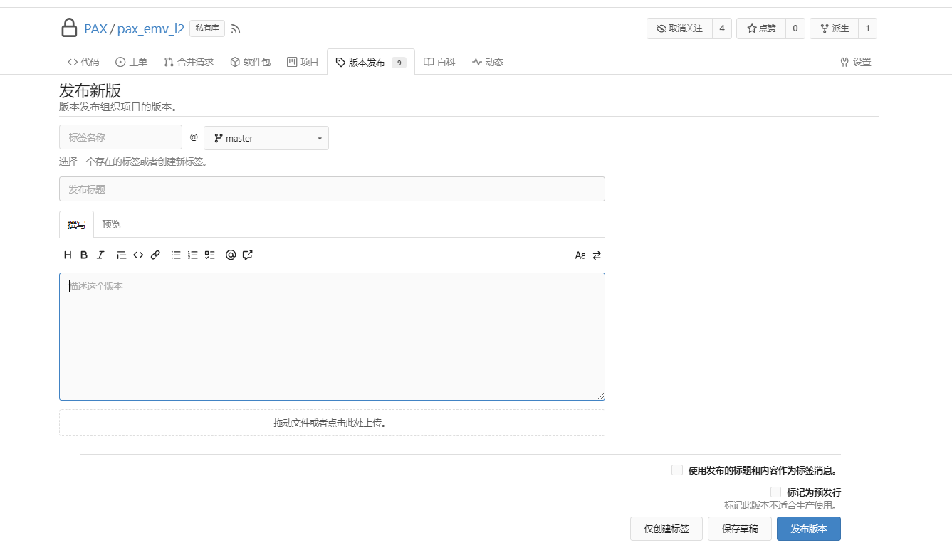This screenshot has width=952, height=560.
Task: Check the 标记为预发行 checkbox
Action: coord(775,492)
